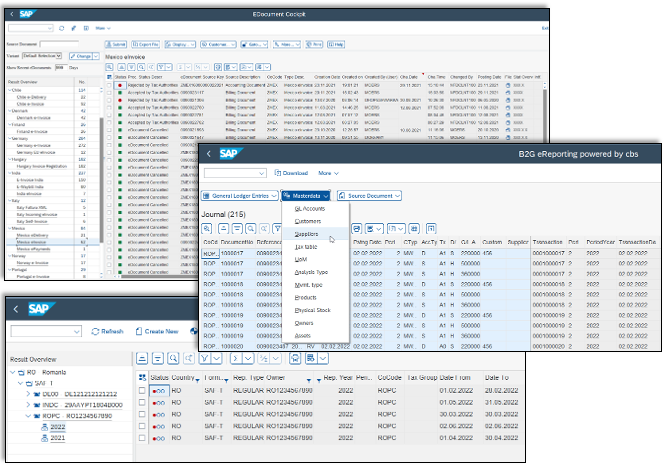Select year 2022 under the ROPC node
This screenshot has height=467, width=667.
click(x=58, y=427)
